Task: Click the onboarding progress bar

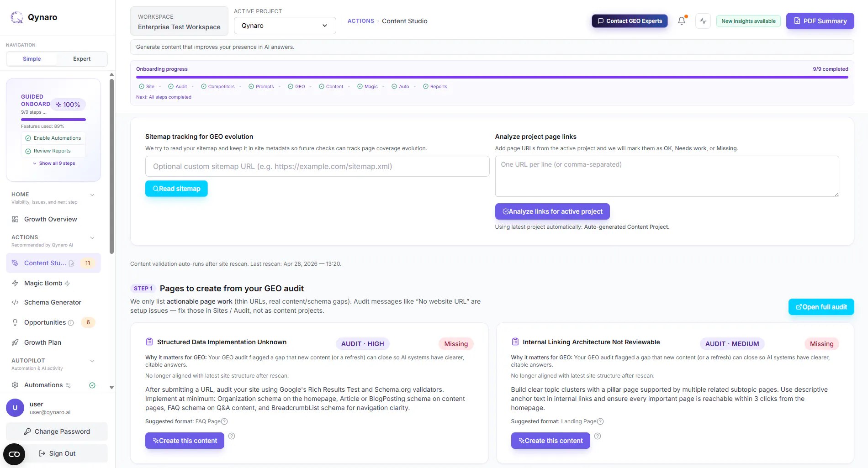Action: 492,77
